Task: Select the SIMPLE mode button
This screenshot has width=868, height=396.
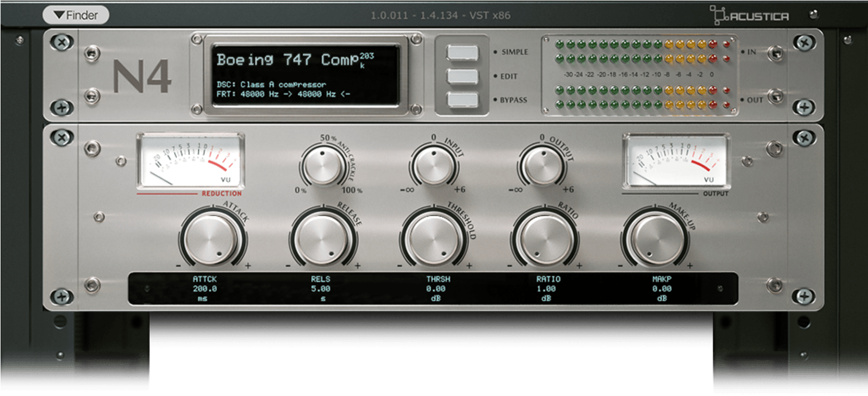Action: point(463,52)
